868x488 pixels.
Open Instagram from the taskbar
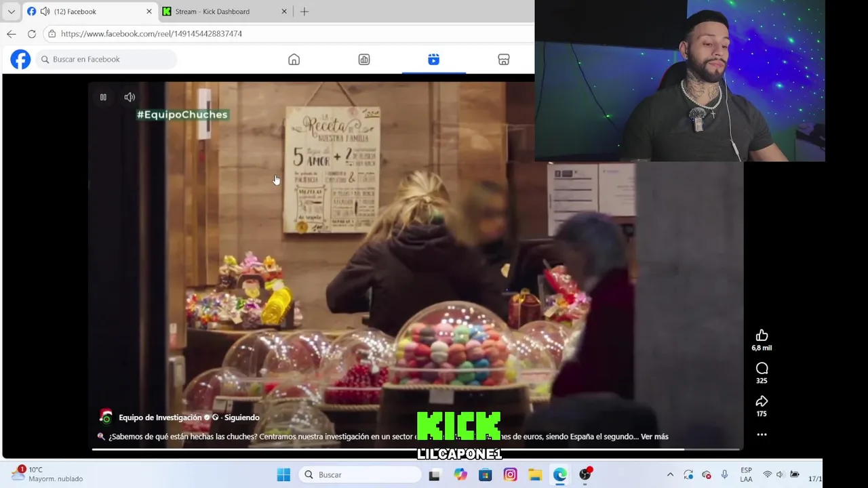(510, 474)
